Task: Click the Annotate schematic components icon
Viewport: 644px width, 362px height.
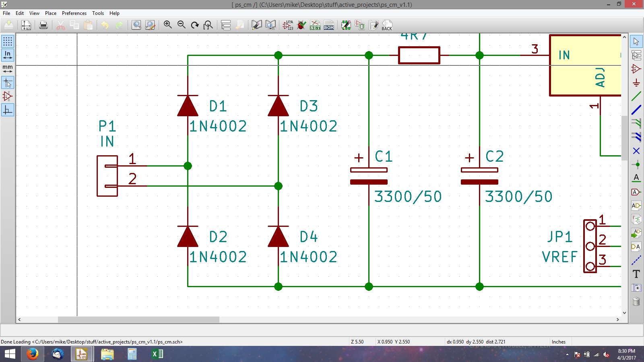Action: [x=288, y=25]
